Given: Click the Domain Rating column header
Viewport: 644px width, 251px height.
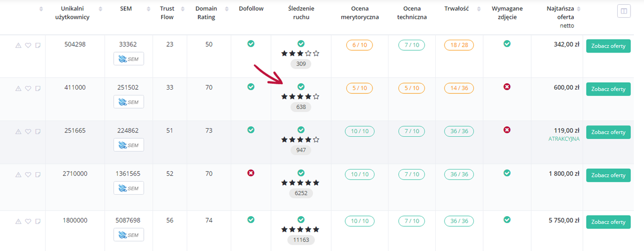Looking at the screenshot, I should [206, 13].
